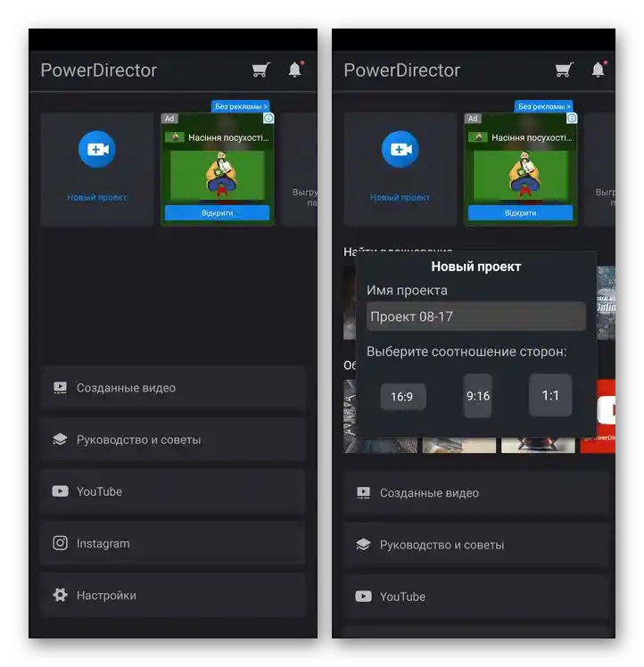Open 'Настройки' in left screen

pyautogui.click(x=173, y=596)
